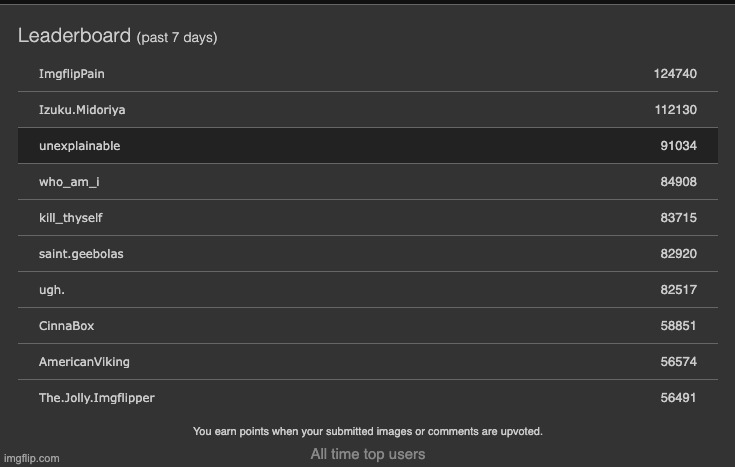Screen dimensions: 735x467
Task: Click the imgflip.com watermark
Action: 32,458
